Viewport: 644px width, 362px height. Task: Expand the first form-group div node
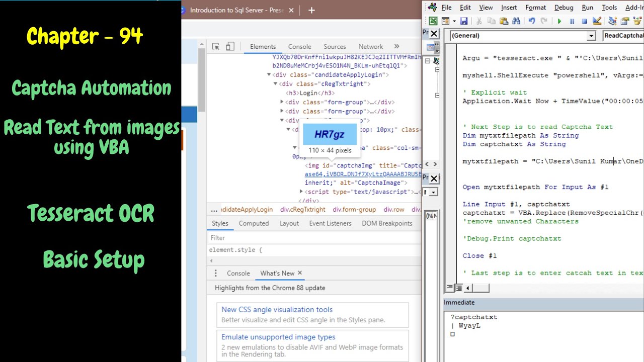[282, 102]
